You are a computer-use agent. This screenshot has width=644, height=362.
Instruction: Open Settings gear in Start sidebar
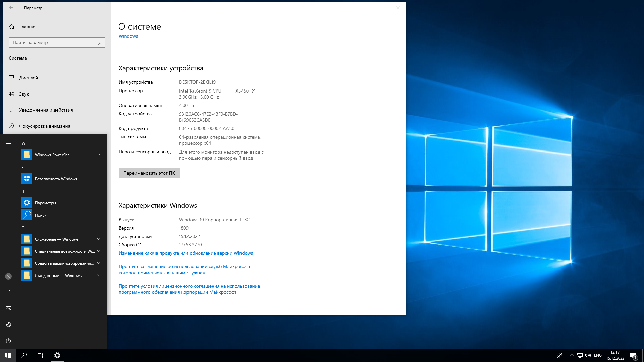tap(8, 324)
